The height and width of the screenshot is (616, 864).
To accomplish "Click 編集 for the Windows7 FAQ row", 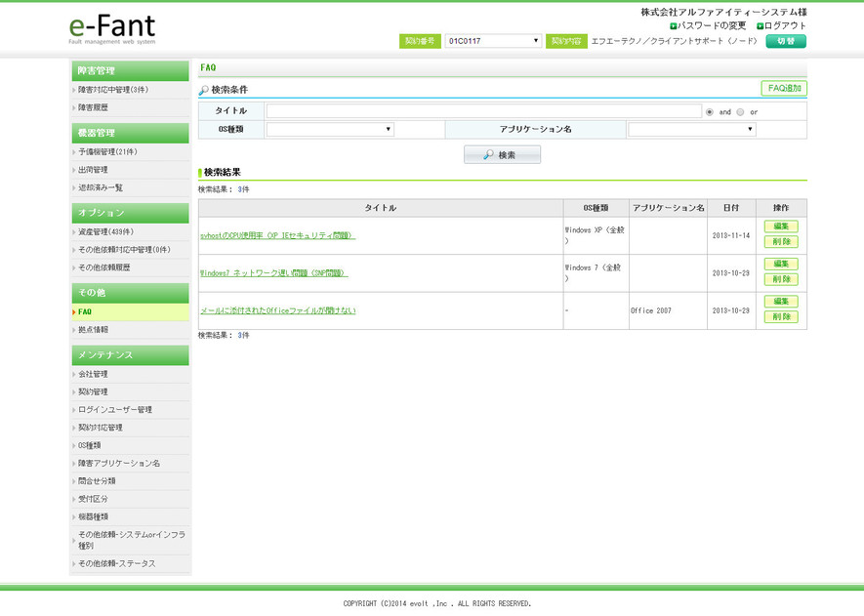I will 781,264.
